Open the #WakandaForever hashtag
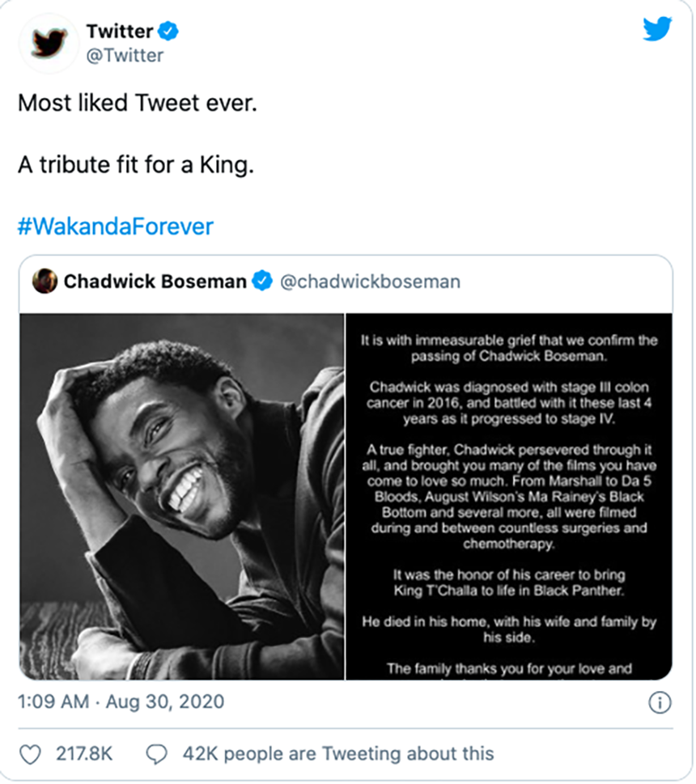 click(x=115, y=226)
